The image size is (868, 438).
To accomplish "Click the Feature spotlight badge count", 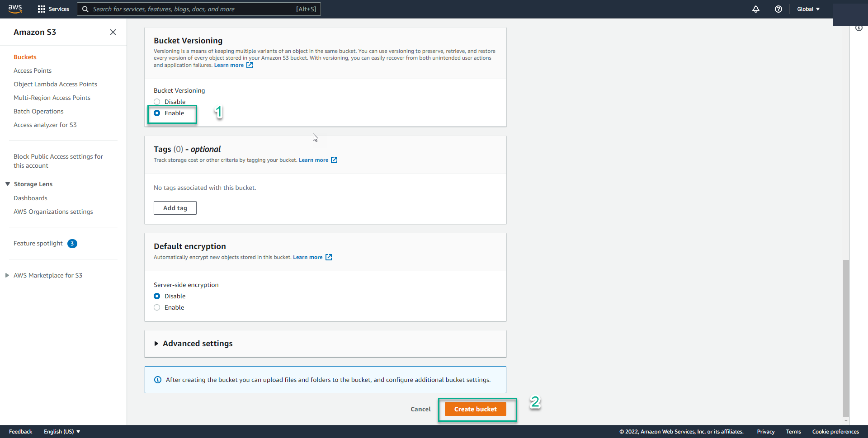I will click(x=72, y=244).
